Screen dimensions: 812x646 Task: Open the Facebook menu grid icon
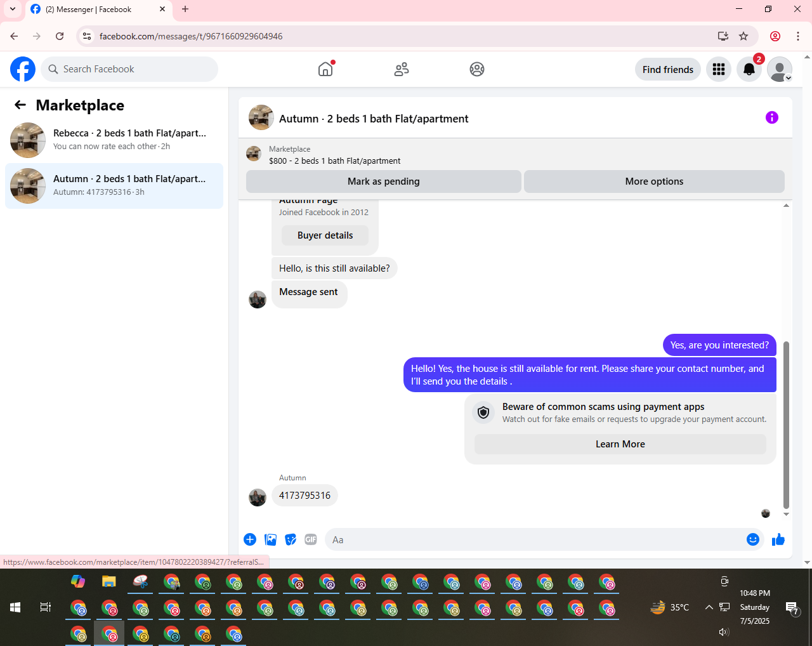719,69
